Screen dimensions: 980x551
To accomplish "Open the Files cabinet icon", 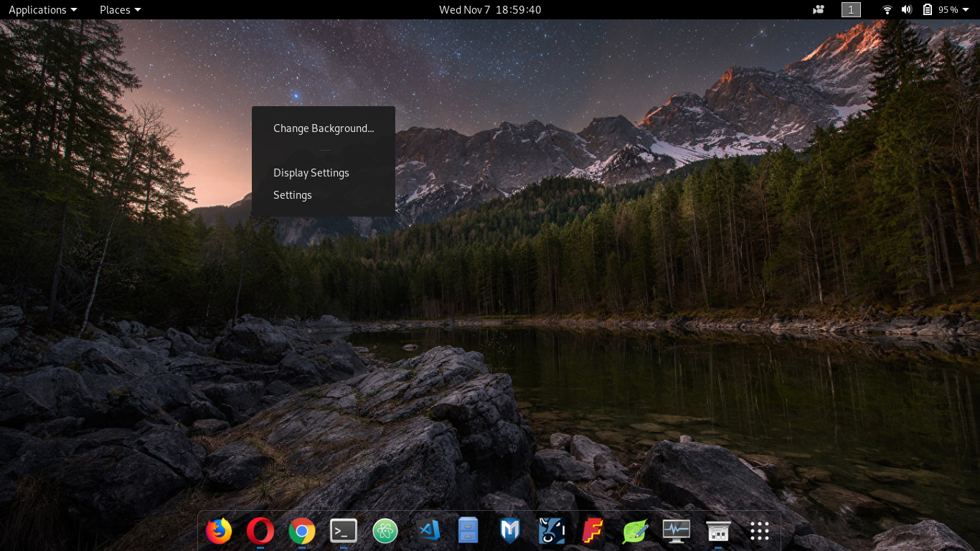I will pos(468,531).
